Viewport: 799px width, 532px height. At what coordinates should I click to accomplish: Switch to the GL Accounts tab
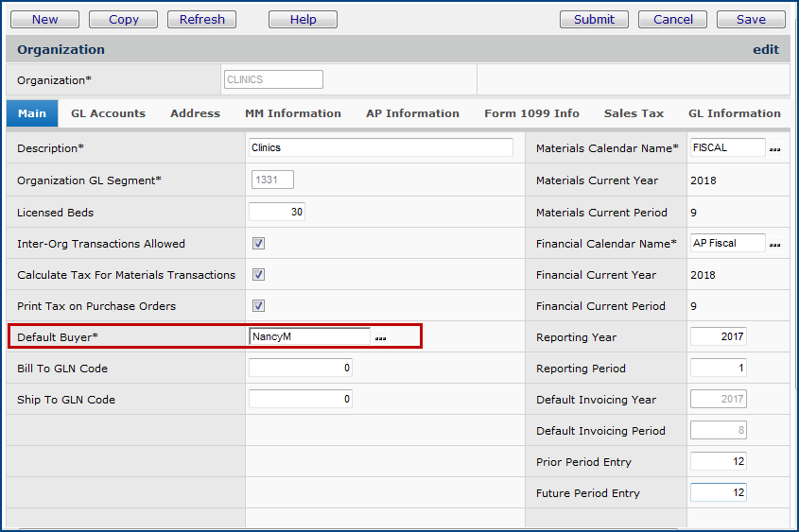108,113
